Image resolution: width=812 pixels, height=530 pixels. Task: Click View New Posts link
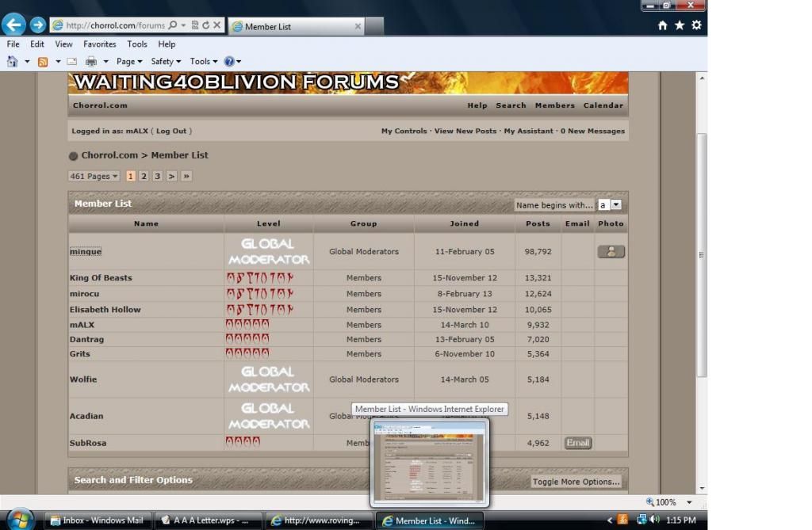(x=465, y=131)
